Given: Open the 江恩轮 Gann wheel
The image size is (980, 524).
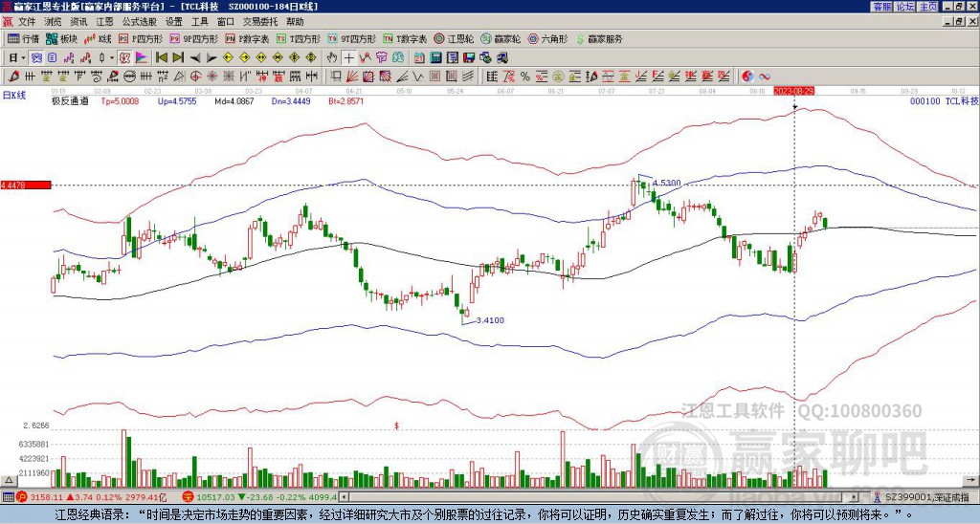Looking at the screenshot, I should (x=454, y=39).
